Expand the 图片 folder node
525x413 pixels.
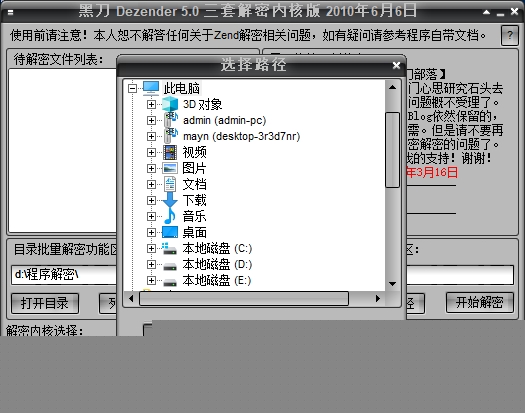[x=151, y=168]
